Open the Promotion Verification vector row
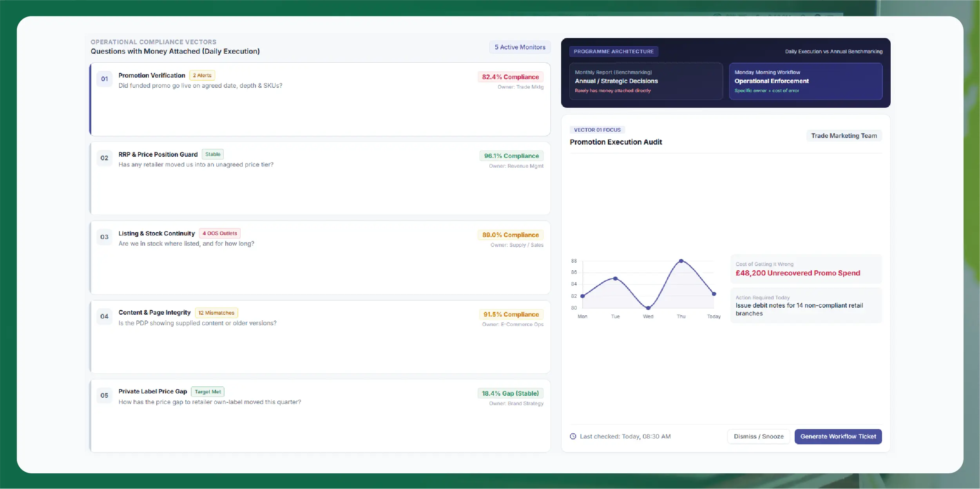Screen dimensions: 980x489 pos(320,99)
